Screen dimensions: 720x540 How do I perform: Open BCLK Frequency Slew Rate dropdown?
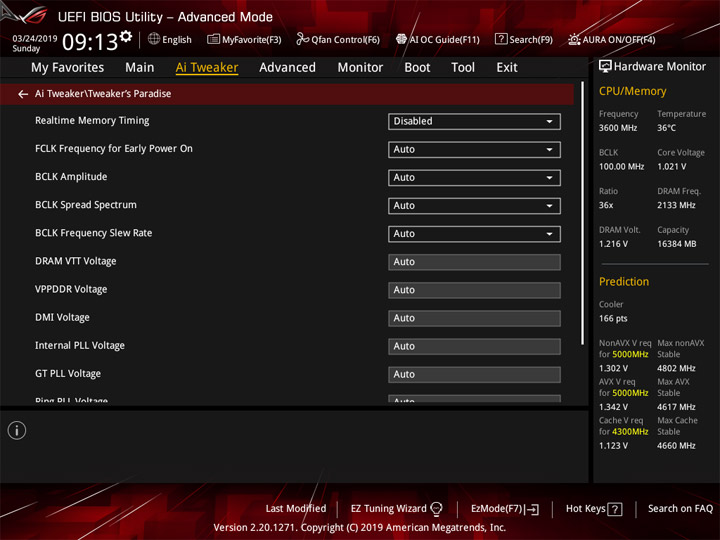click(474, 234)
